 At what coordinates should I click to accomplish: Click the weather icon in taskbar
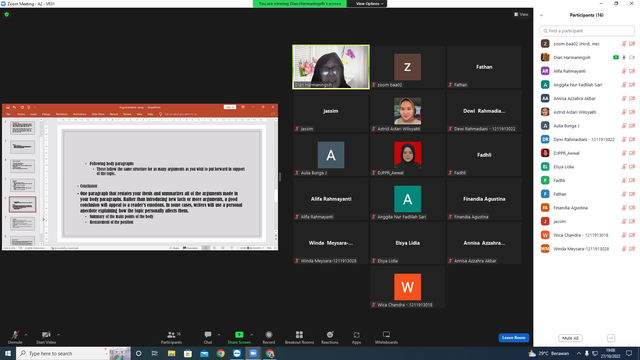[x=532, y=353]
